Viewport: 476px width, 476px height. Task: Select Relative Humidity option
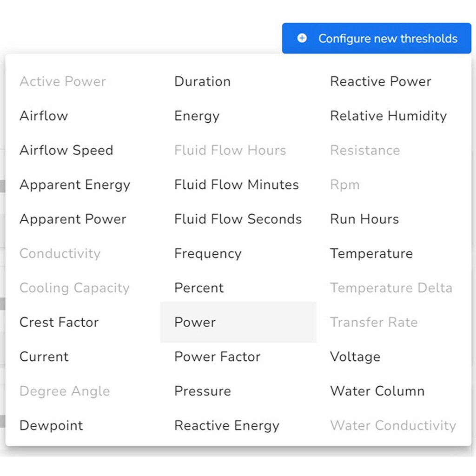tap(389, 116)
